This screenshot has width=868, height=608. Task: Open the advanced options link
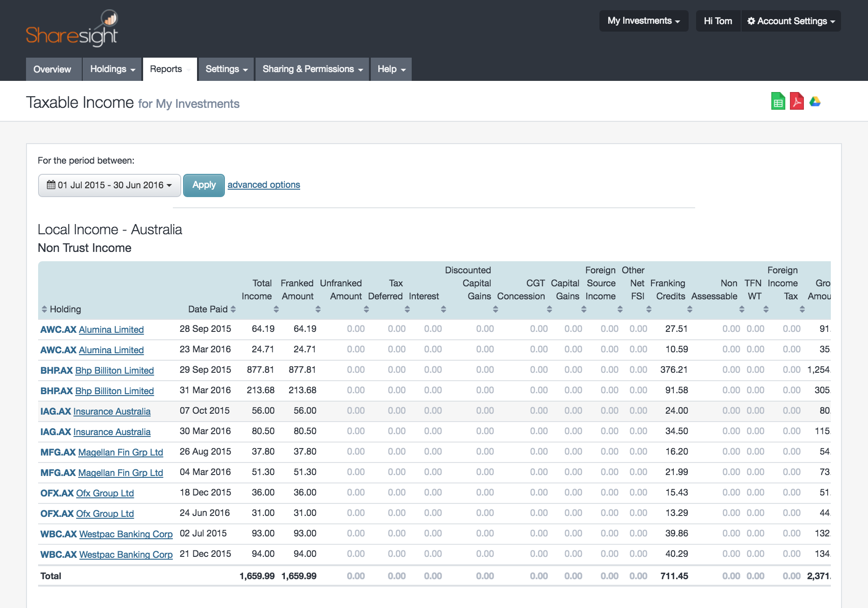(x=263, y=185)
